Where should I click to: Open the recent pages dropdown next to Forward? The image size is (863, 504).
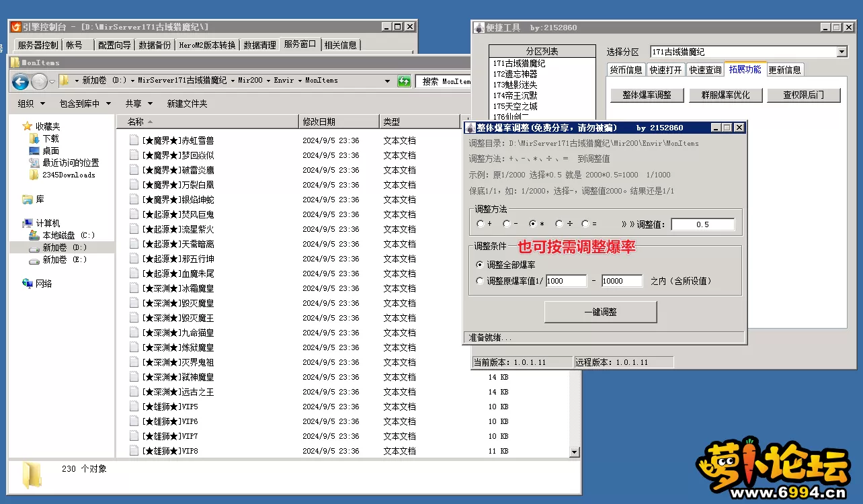coord(52,82)
